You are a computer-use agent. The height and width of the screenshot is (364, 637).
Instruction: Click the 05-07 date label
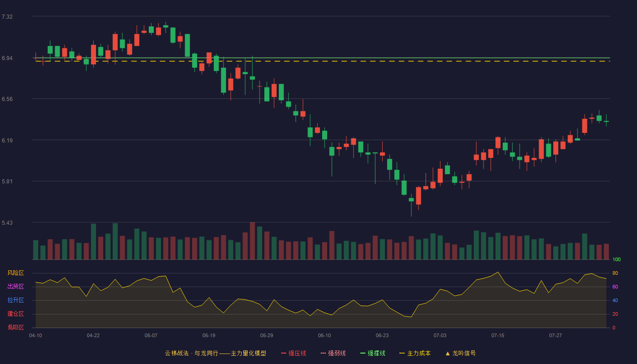click(x=151, y=335)
